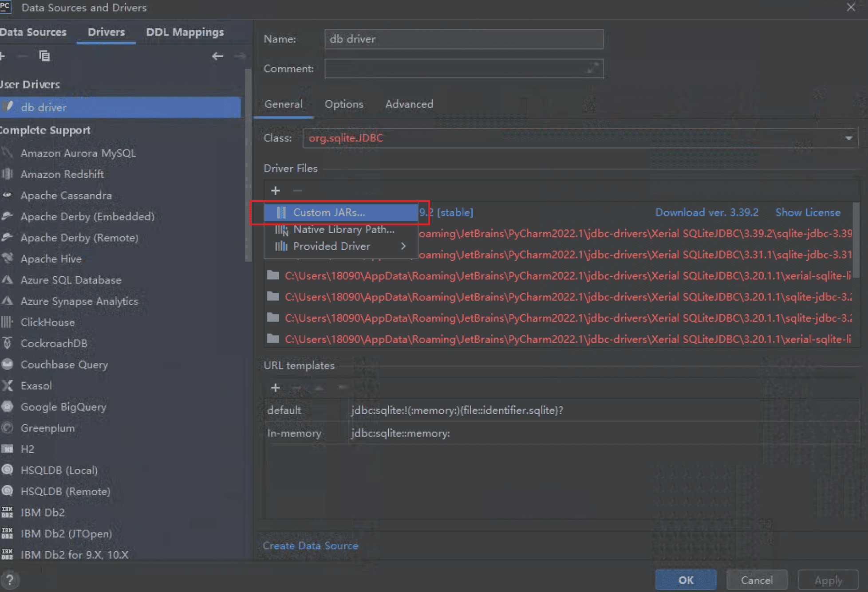Switch to the Data Sources tab
The width and height of the screenshot is (868, 592).
coord(33,32)
